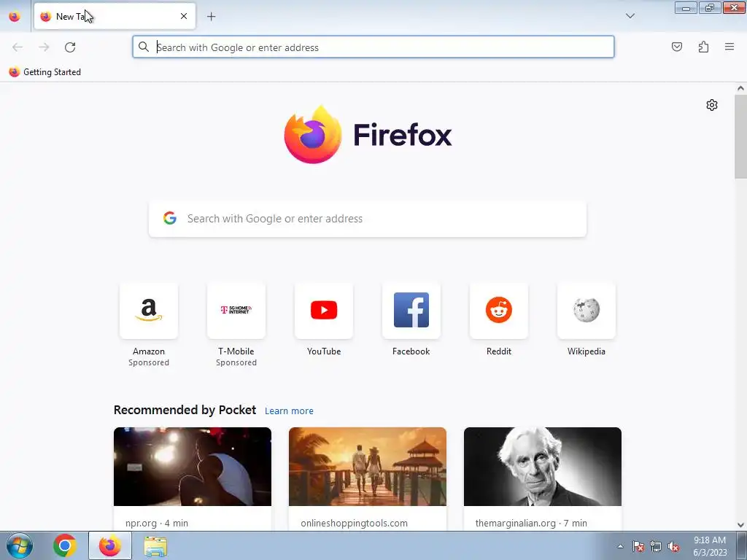Click the vertical scrollbar thumb

click(x=740, y=137)
